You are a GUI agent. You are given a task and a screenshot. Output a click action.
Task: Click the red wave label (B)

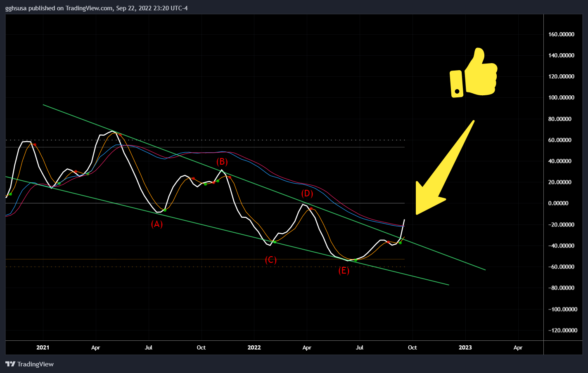[x=222, y=162]
